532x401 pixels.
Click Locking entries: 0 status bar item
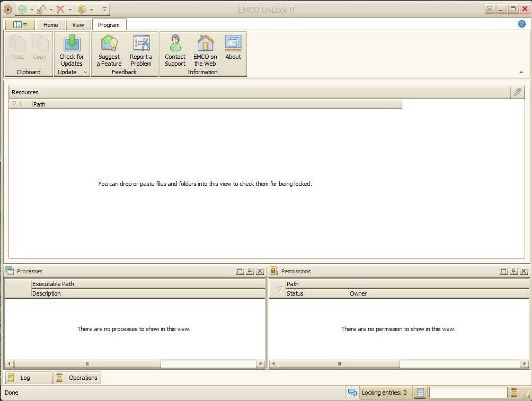tap(384, 393)
